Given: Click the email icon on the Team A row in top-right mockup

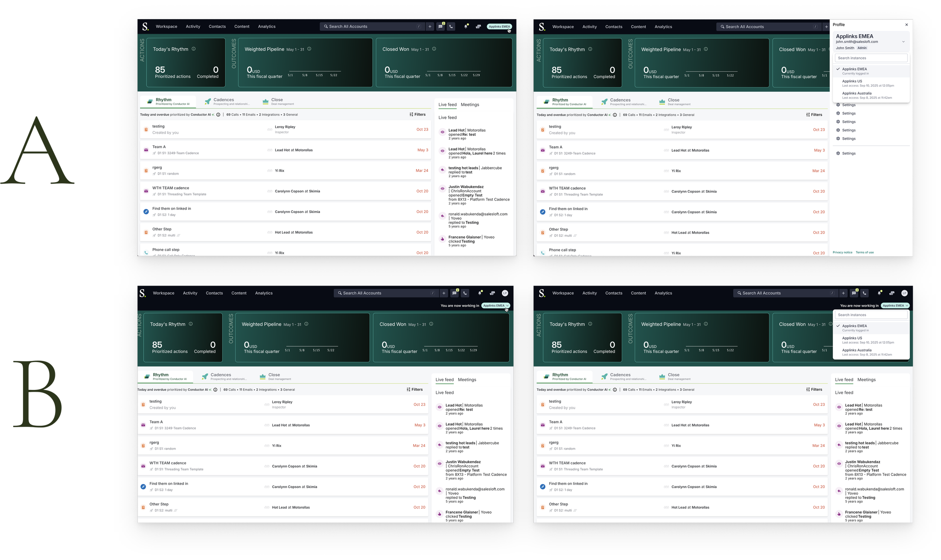Looking at the screenshot, I should click(542, 150).
